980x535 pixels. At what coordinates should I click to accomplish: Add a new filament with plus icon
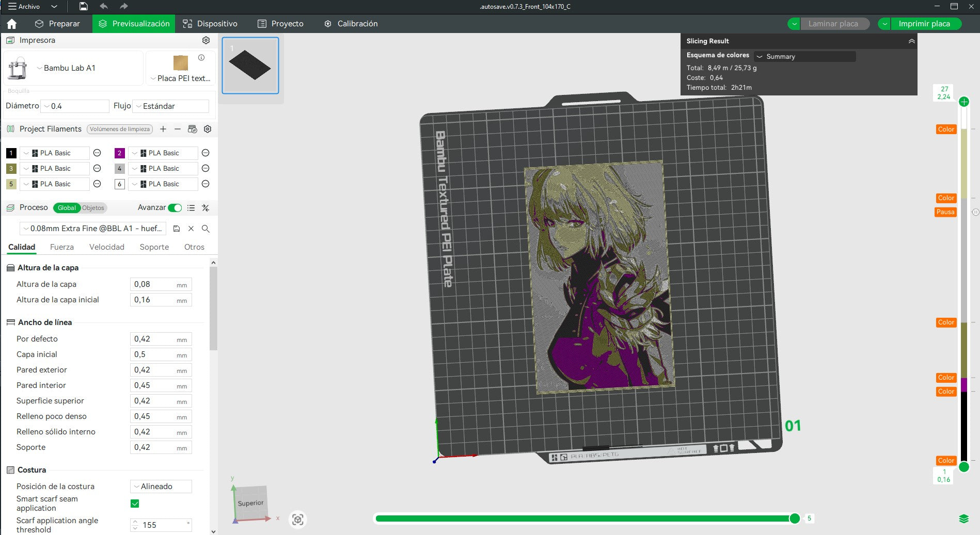coord(163,129)
